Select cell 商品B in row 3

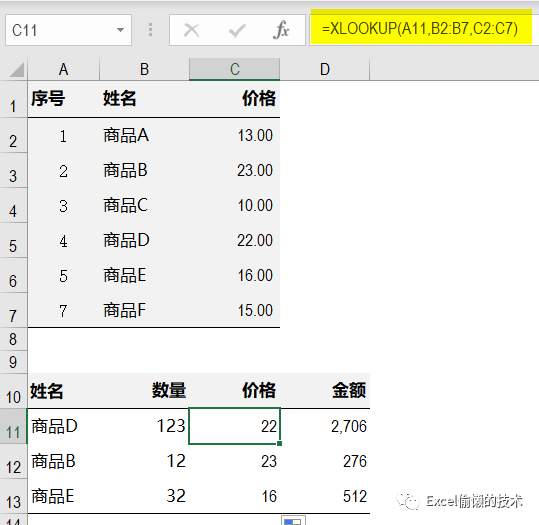pos(144,171)
